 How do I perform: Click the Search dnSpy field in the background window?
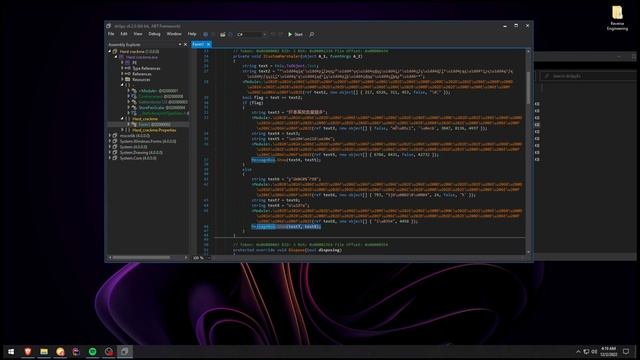588,76
